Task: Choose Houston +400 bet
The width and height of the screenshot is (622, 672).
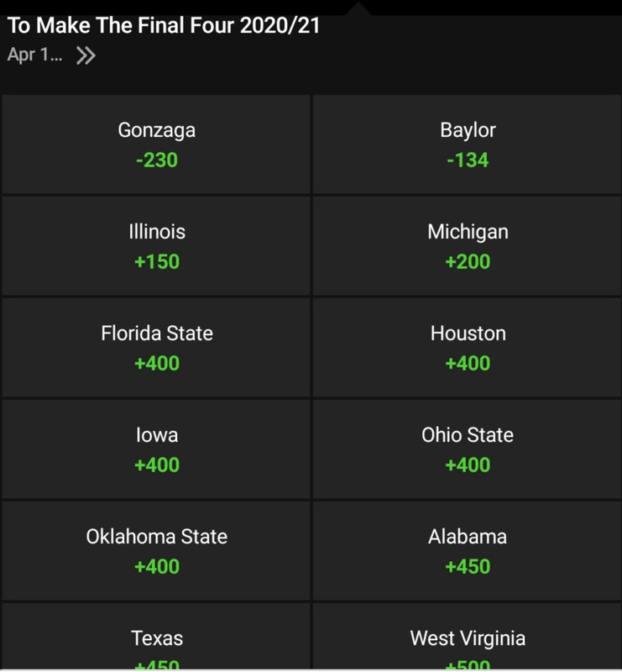Action: click(468, 348)
